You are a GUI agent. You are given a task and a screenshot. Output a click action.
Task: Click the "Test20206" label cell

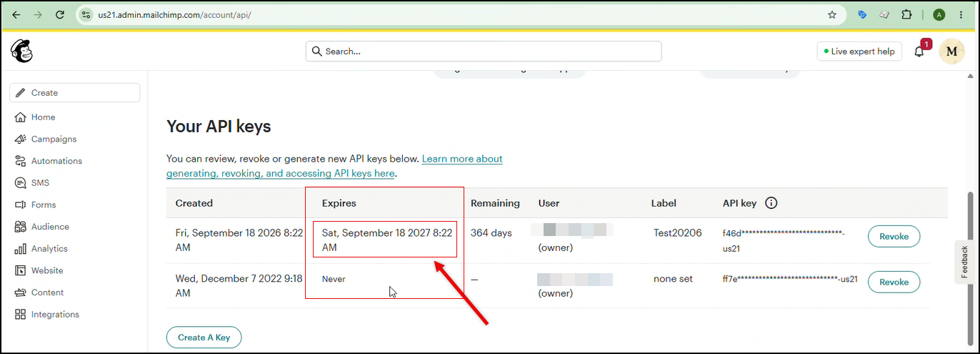point(678,233)
